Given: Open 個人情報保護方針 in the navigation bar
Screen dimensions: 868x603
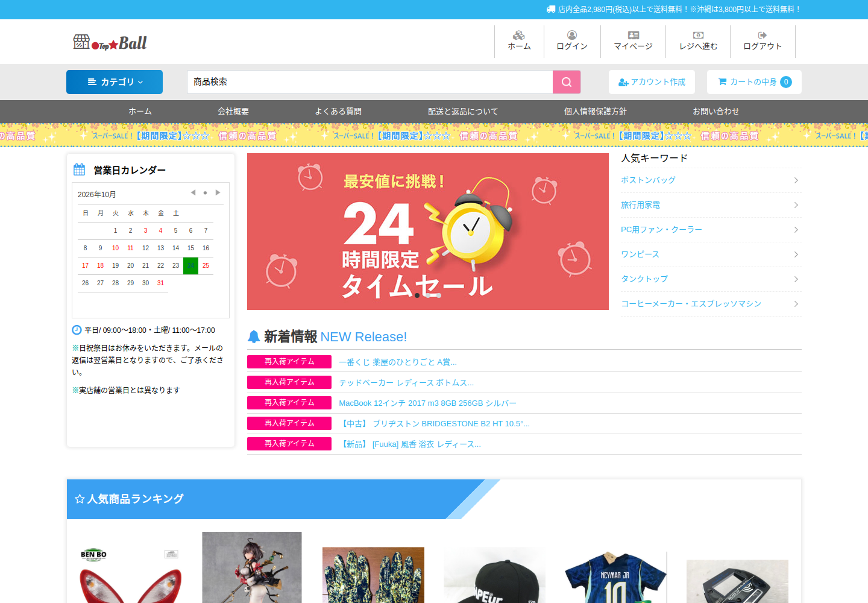Looking at the screenshot, I should click(596, 112).
